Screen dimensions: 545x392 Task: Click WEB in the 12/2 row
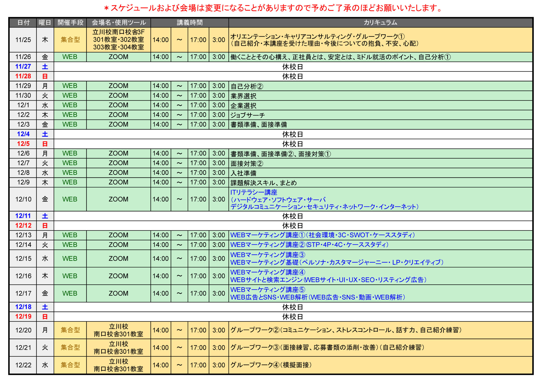pos(70,115)
